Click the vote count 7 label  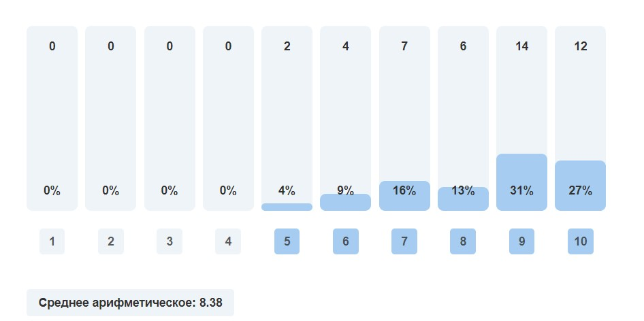pos(404,46)
